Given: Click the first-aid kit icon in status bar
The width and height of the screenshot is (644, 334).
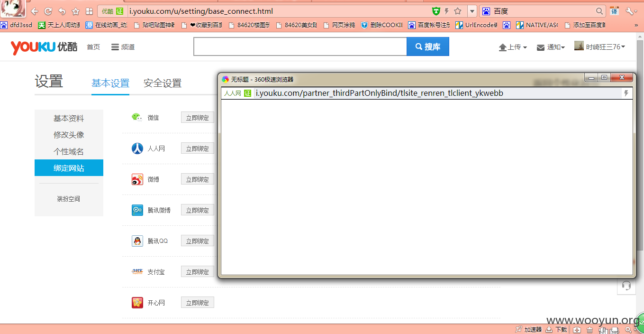Looking at the screenshot, I should 577,330.
